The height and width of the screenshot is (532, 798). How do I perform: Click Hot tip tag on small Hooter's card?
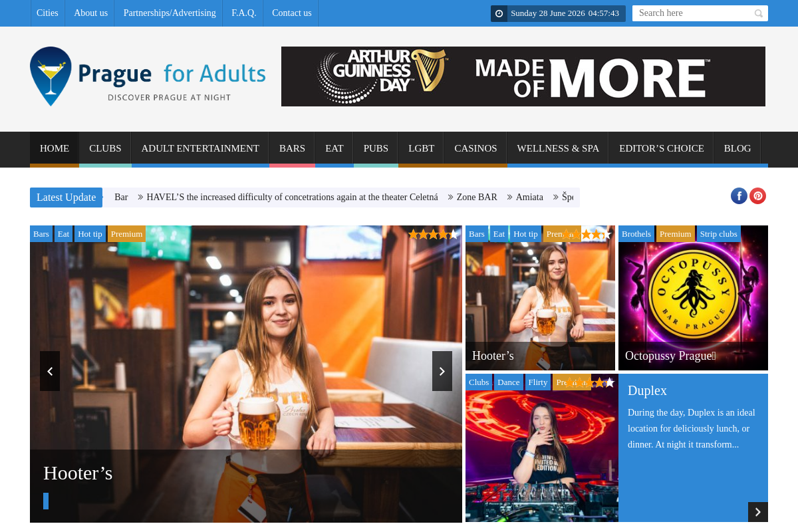pyautogui.click(x=525, y=234)
